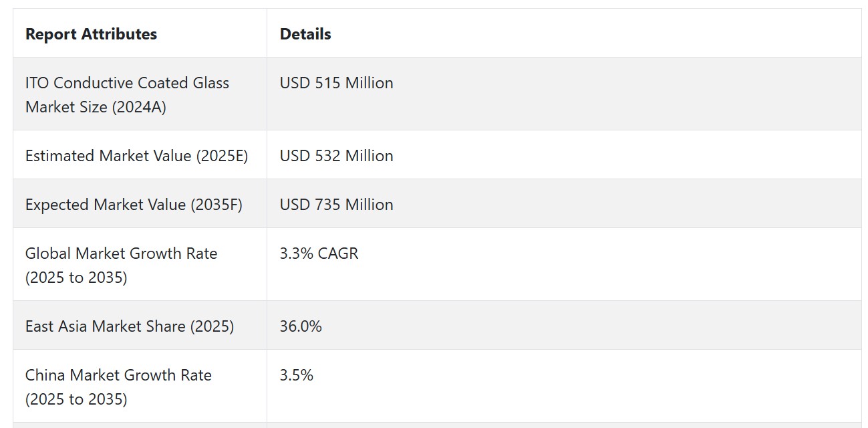Click the 3.5% growth rate value
This screenshot has width=868, height=428.
pyautogui.click(x=297, y=375)
